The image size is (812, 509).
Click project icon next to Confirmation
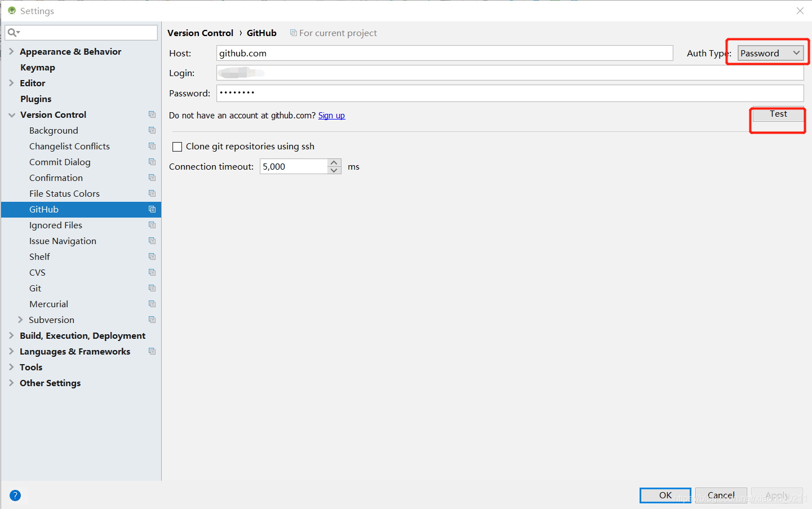click(x=152, y=178)
